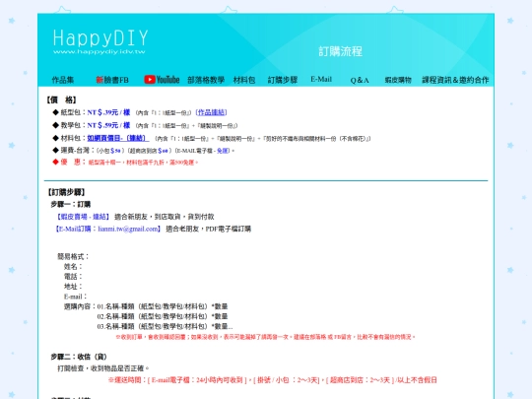Click 步驟一：訂購 heading
Screen dimensions: 532x399
coord(71,204)
